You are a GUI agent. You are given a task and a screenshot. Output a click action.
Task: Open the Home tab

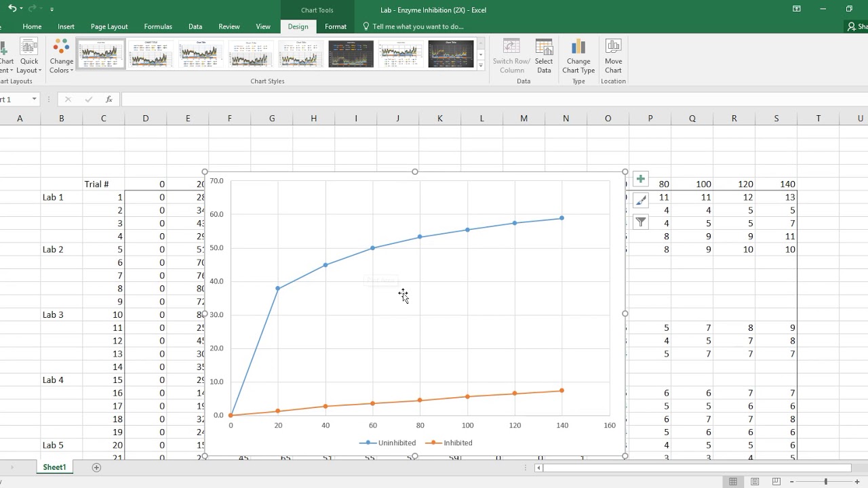coord(32,26)
